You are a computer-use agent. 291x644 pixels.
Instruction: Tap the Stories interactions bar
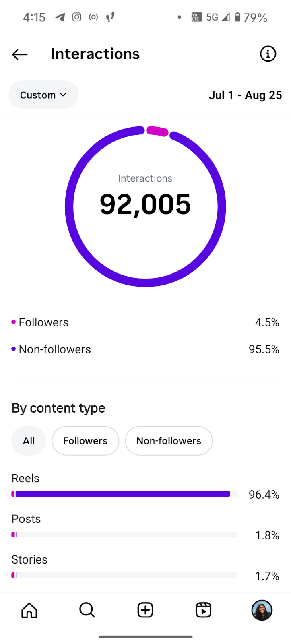tap(124, 575)
